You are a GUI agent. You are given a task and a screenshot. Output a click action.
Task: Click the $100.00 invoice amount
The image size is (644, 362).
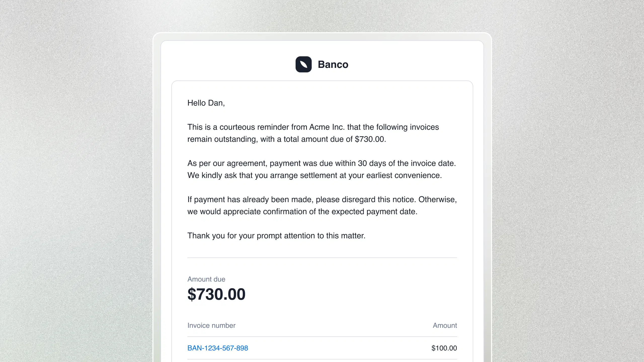pyautogui.click(x=444, y=348)
